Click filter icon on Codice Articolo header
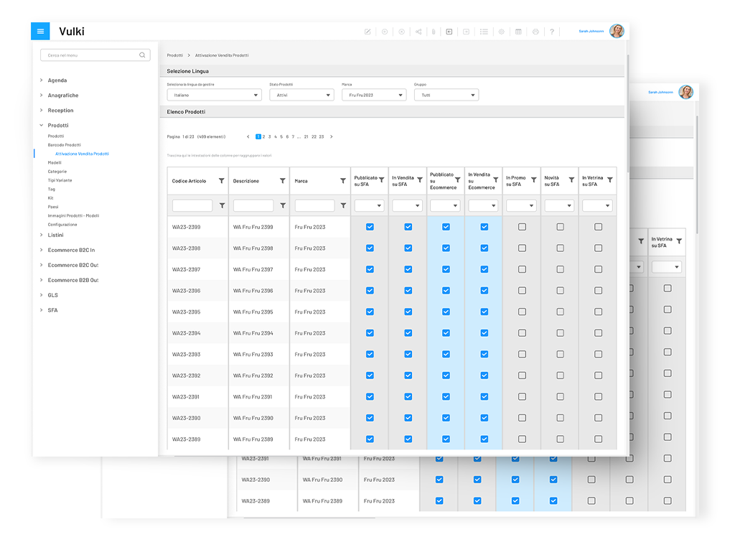The height and width of the screenshot is (560, 735). 222,181
